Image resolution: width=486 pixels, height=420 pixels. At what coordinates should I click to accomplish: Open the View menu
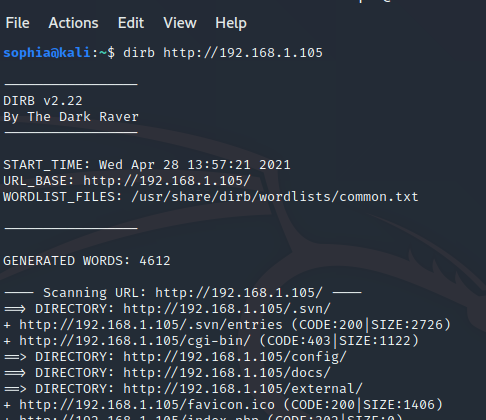pos(180,23)
